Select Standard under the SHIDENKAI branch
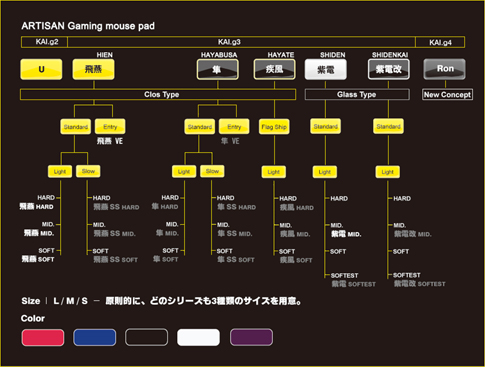Image resolution: width=485 pixels, height=367 pixels. point(388,126)
